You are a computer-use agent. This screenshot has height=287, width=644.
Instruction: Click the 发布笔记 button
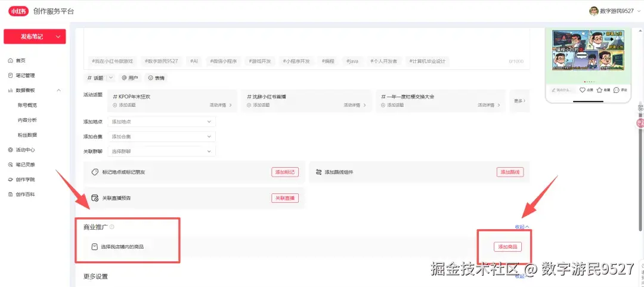[35, 36]
